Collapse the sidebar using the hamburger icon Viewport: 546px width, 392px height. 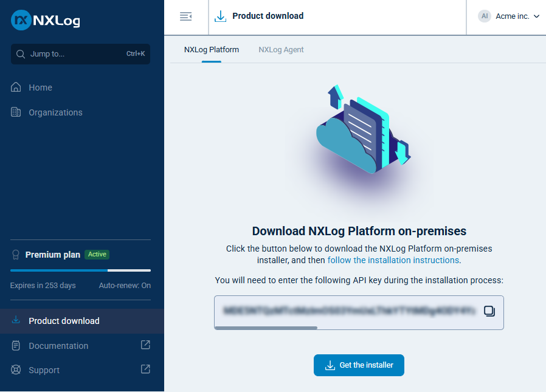point(185,16)
